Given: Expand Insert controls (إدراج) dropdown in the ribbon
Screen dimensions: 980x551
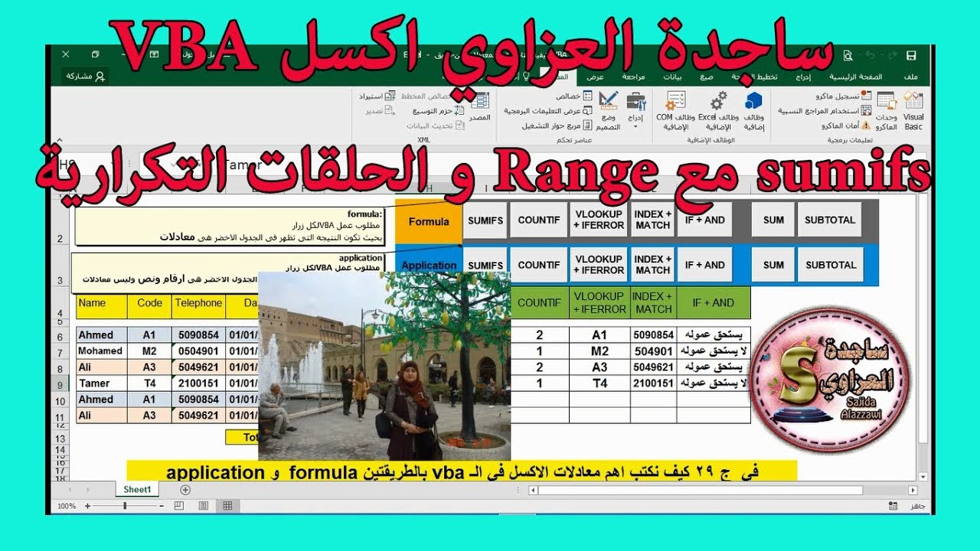Looking at the screenshot, I should pyautogui.click(x=635, y=112).
